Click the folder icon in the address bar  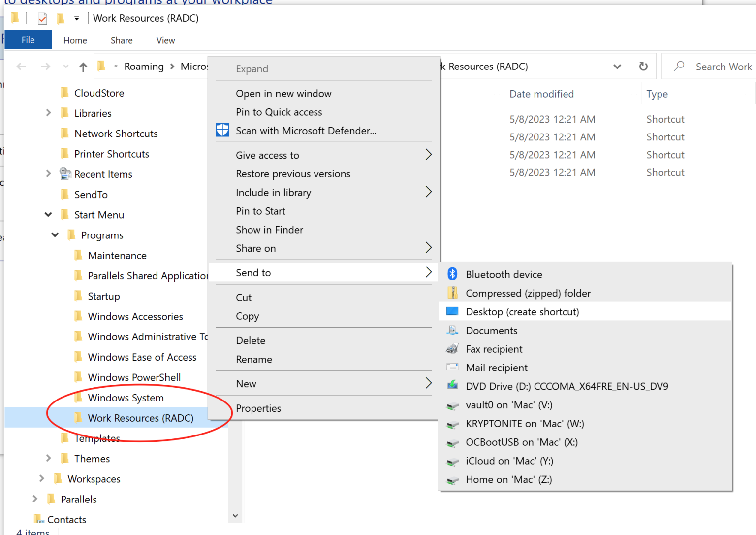click(101, 66)
